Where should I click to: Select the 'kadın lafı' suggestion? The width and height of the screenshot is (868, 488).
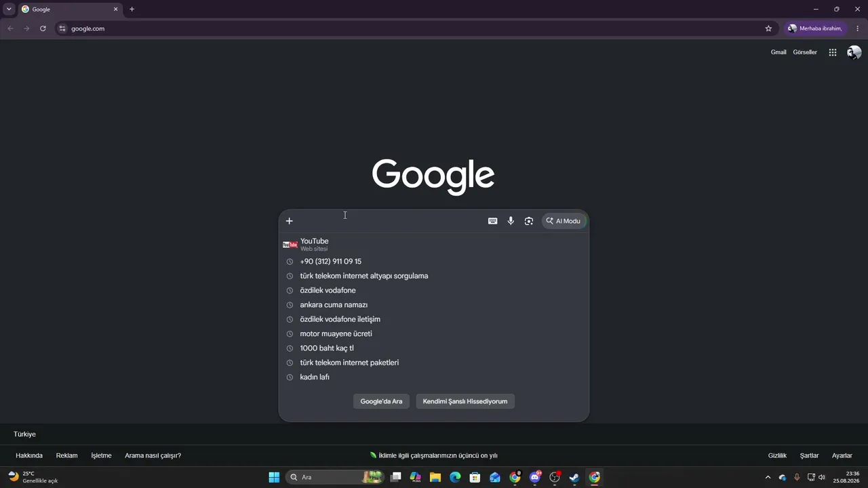coord(434,377)
